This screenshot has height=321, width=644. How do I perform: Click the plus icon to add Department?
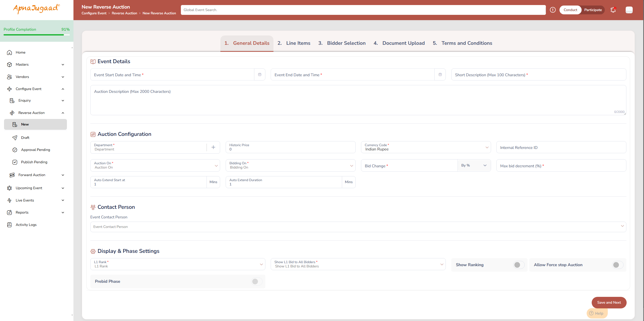(x=213, y=147)
